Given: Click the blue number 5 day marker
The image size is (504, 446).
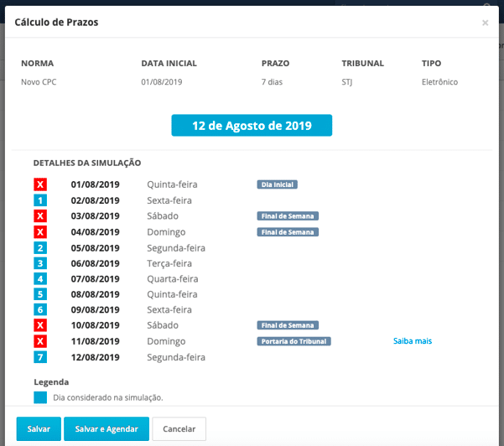Looking at the screenshot, I should pyautogui.click(x=40, y=294).
